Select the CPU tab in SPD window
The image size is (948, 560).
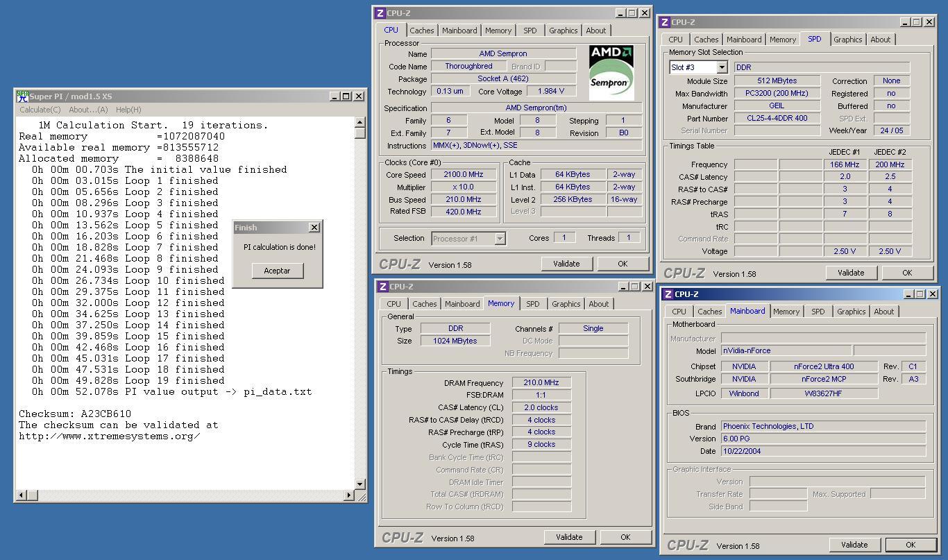coord(676,40)
